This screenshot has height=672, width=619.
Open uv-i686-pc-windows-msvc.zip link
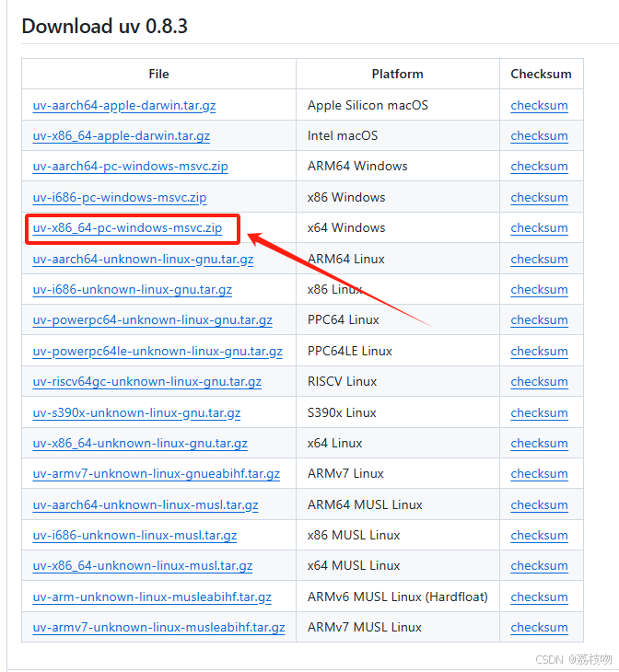120,198
